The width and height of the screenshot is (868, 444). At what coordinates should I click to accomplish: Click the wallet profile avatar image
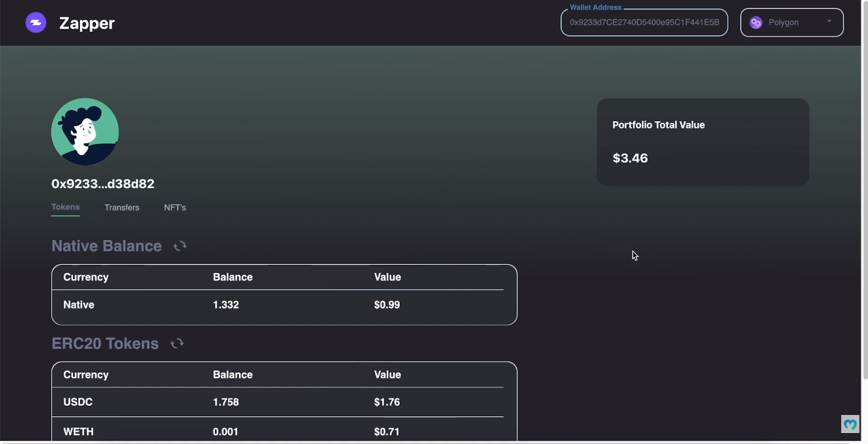[85, 132]
